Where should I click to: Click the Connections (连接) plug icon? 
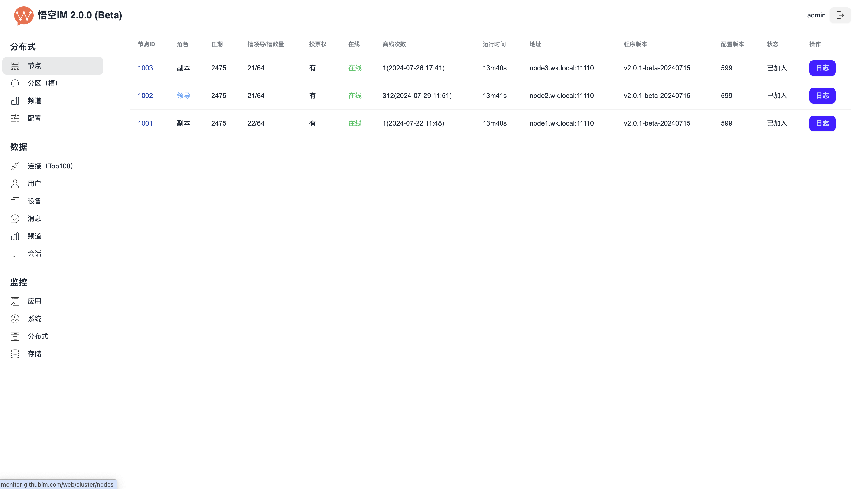pyautogui.click(x=15, y=166)
